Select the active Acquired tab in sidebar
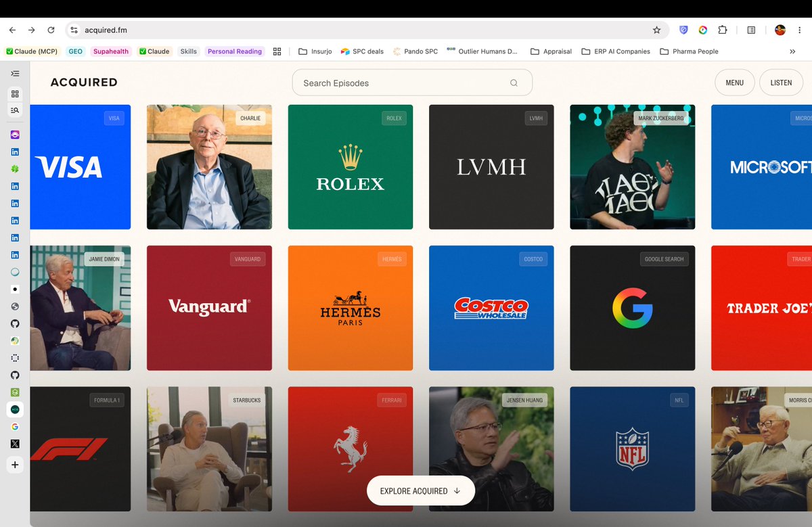This screenshot has width=812, height=527. pos(15,409)
